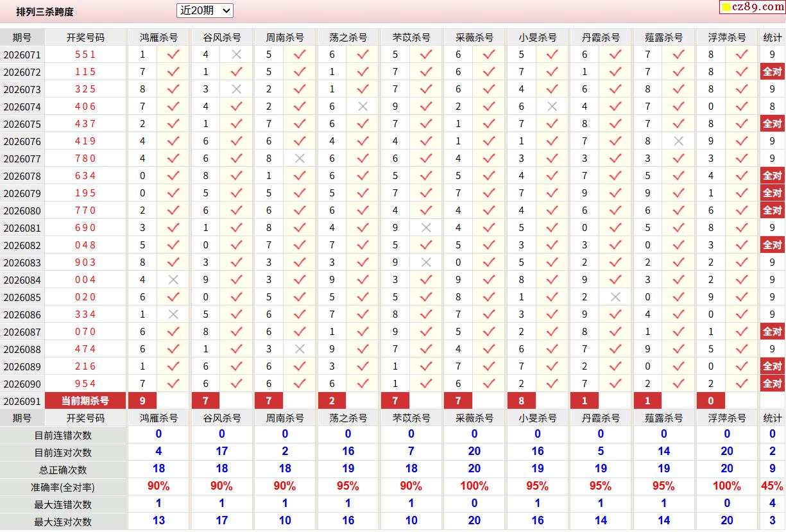Click the 全对 badge in row 2026089
This screenshot has height=532, width=786.
[773, 366]
